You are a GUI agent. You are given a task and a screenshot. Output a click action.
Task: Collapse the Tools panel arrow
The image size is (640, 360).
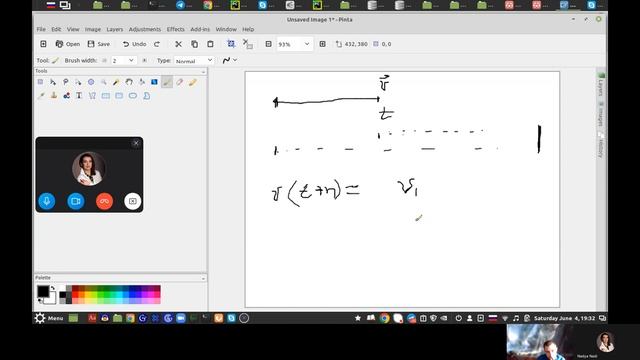pos(203,72)
